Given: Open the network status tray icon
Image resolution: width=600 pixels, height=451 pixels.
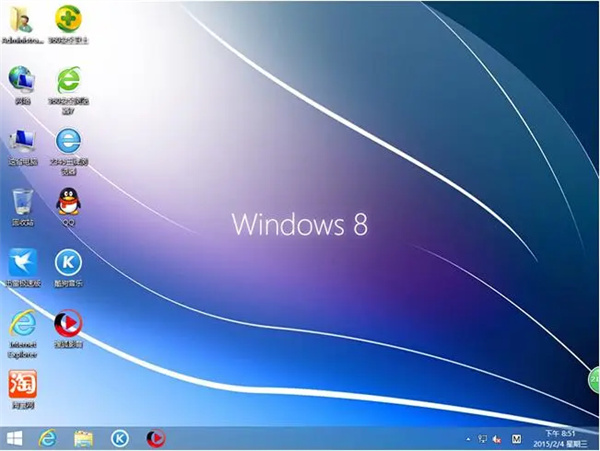Looking at the screenshot, I should coord(483,439).
